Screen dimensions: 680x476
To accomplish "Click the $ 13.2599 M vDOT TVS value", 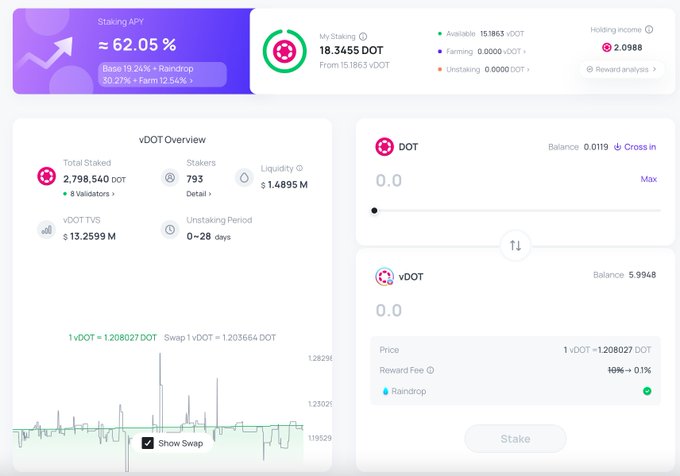I will [x=89, y=236].
